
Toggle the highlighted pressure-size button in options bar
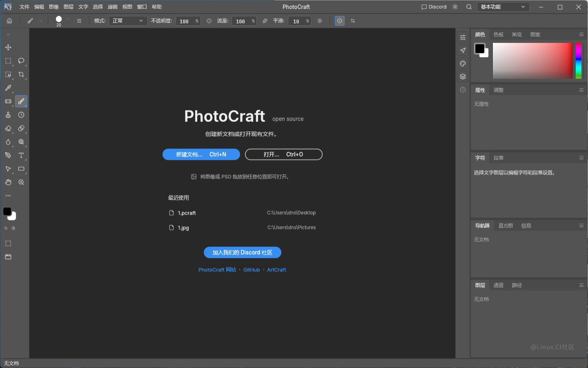[340, 21]
